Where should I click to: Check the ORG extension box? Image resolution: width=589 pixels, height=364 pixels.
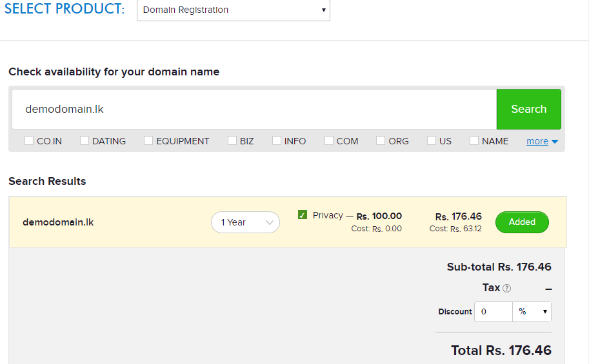[381, 140]
